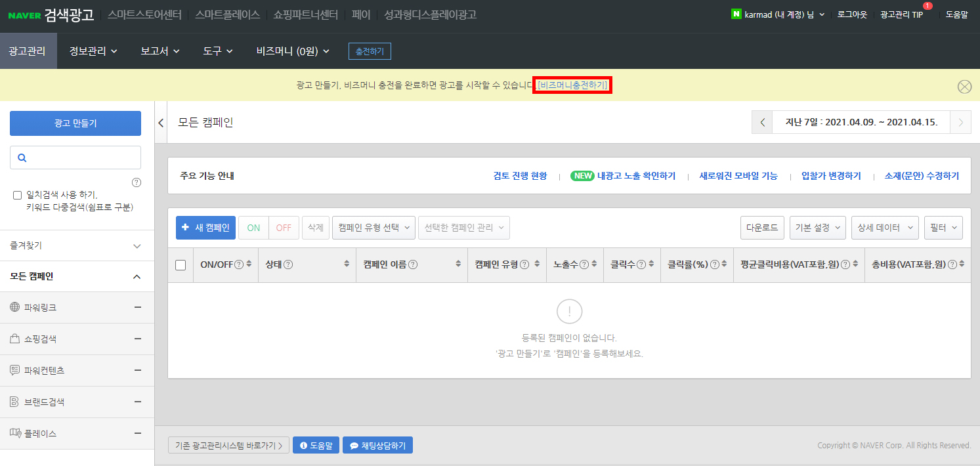Click 다운로드 button
980x466 pixels.
[762, 228]
